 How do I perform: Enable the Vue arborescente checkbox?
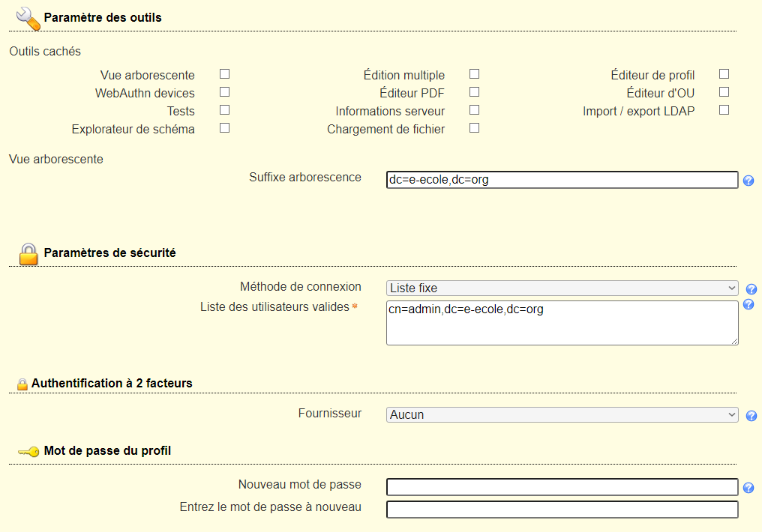click(224, 74)
